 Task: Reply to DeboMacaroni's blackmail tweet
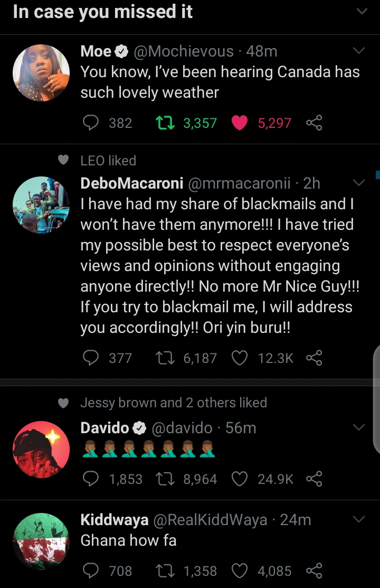tap(92, 358)
